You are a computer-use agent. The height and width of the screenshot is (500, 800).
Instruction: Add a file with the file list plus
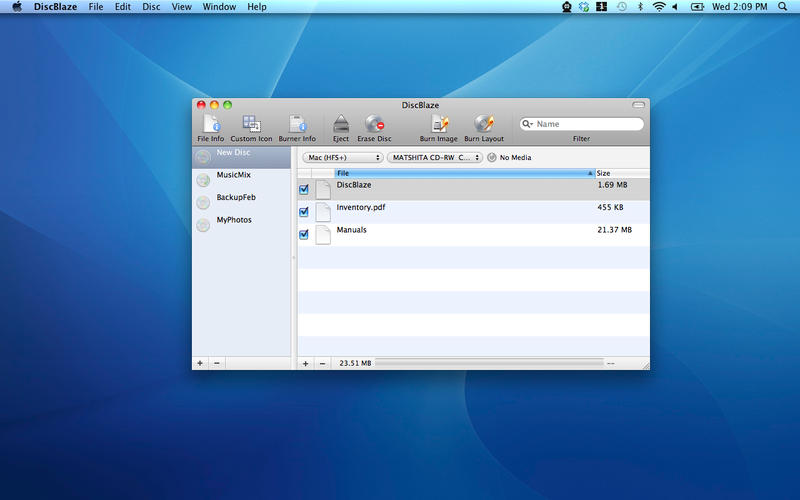pos(305,363)
